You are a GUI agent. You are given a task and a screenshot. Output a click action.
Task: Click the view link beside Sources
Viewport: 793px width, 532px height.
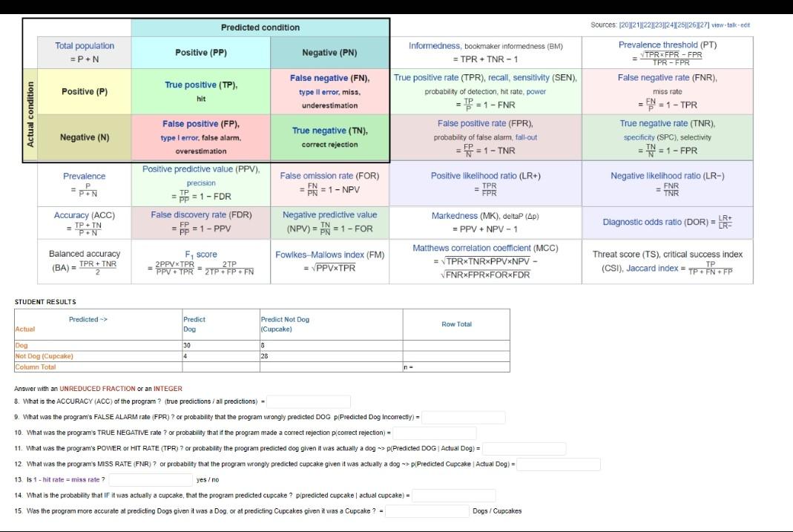pos(717,24)
